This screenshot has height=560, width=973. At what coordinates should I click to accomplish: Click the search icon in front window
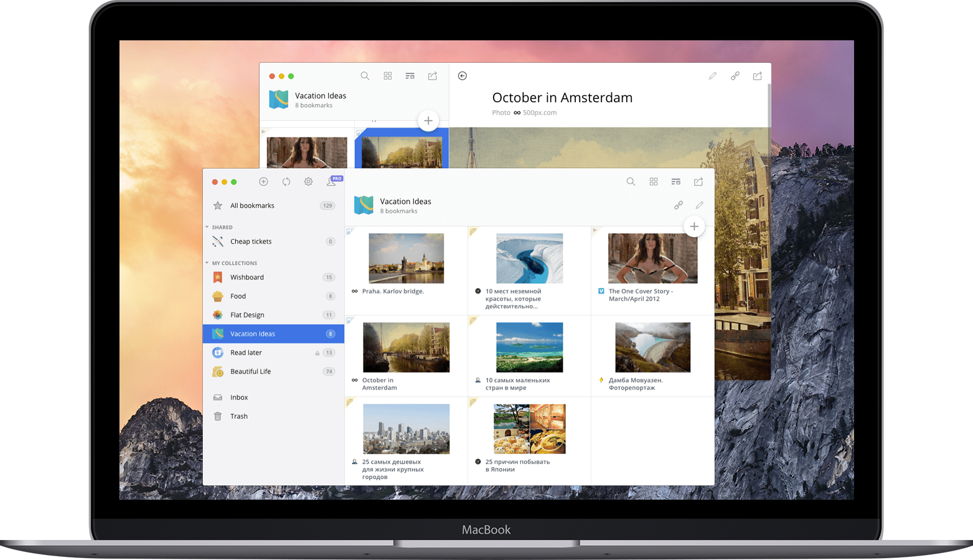[631, 182]
